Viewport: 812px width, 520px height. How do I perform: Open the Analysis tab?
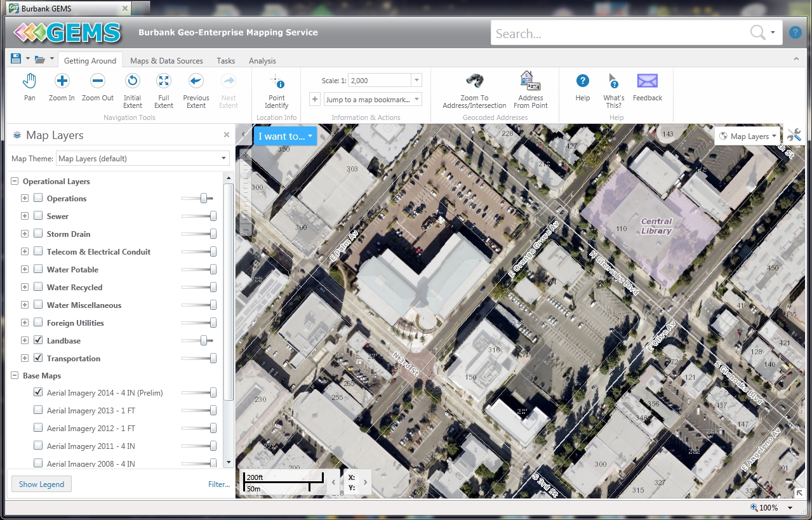(x=262, y=61)
